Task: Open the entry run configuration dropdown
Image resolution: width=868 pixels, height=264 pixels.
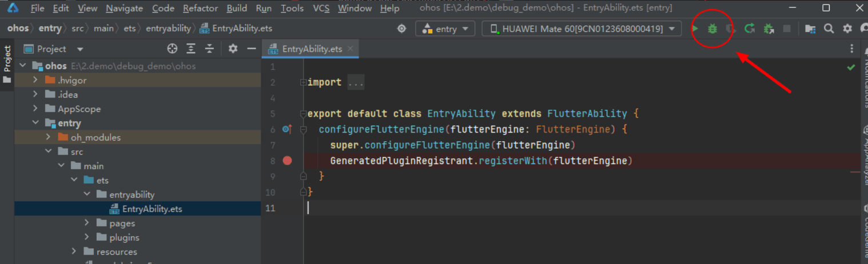Action: click(445, 29)
